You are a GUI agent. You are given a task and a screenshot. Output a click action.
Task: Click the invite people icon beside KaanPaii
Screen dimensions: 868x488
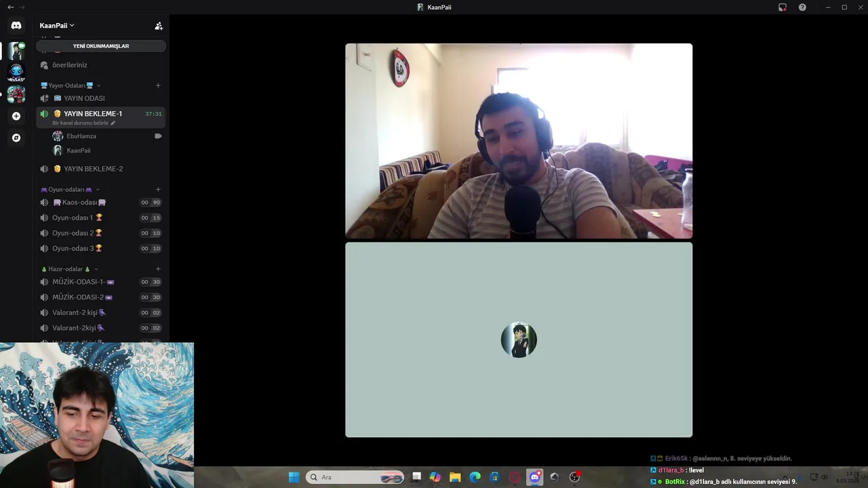159,26
